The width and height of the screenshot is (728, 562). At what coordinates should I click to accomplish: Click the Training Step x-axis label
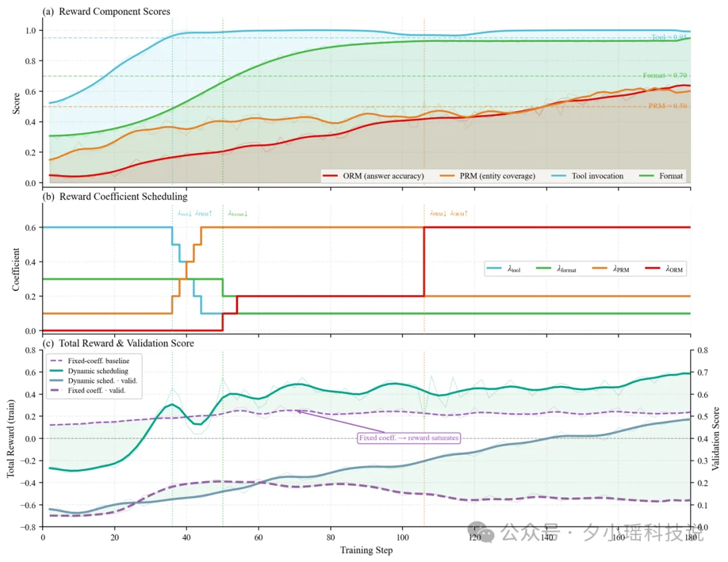click(366, 550)
